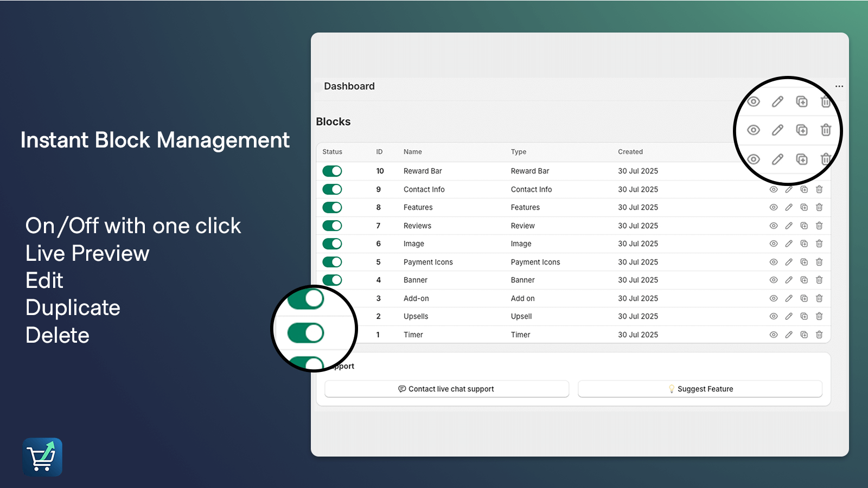The width and height of the screenshot is (868, 488).
Task: Edit the Timer block
Action: tap(789, 335)
